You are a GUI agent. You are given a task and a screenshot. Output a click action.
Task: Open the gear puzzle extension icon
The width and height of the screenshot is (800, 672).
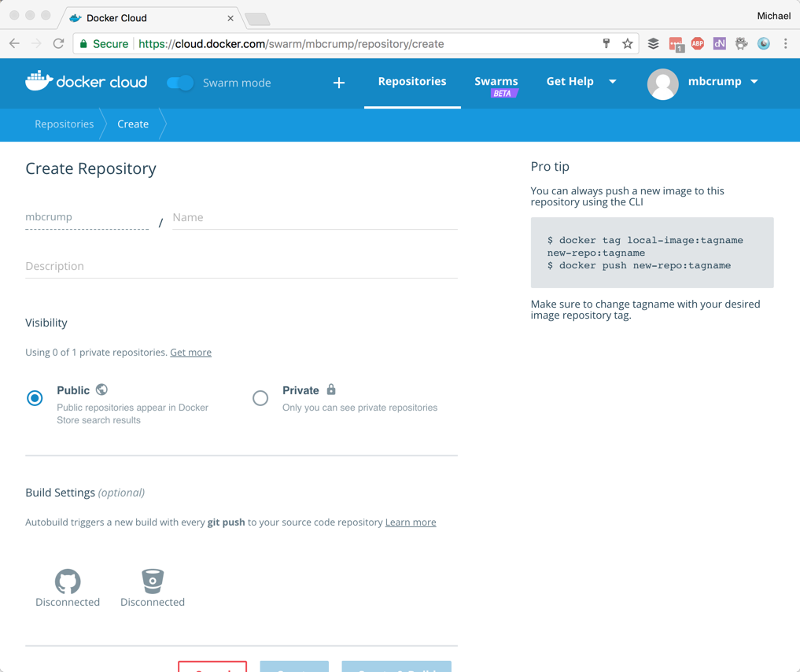(741, 44)
